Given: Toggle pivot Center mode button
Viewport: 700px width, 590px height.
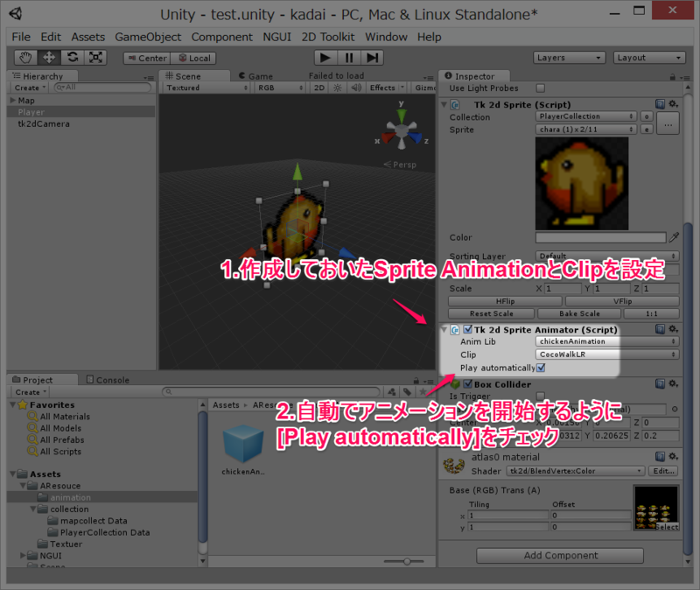Looking at the screenshot, I should click(147, 58).
